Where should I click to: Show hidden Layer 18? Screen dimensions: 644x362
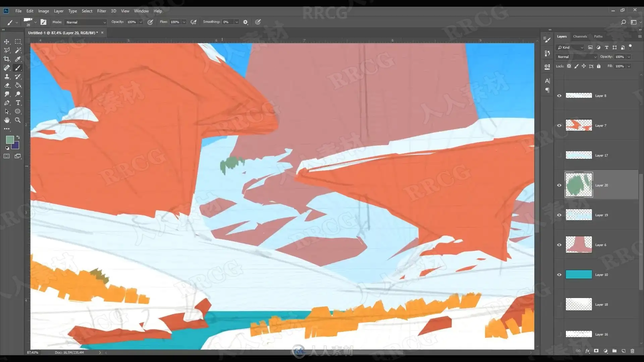(559, 305)
